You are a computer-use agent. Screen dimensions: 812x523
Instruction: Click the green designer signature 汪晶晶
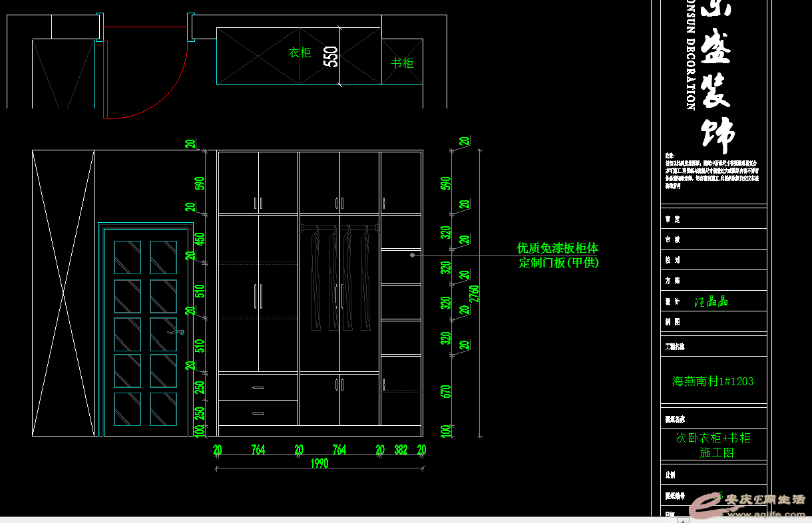(x=711, y=301)
